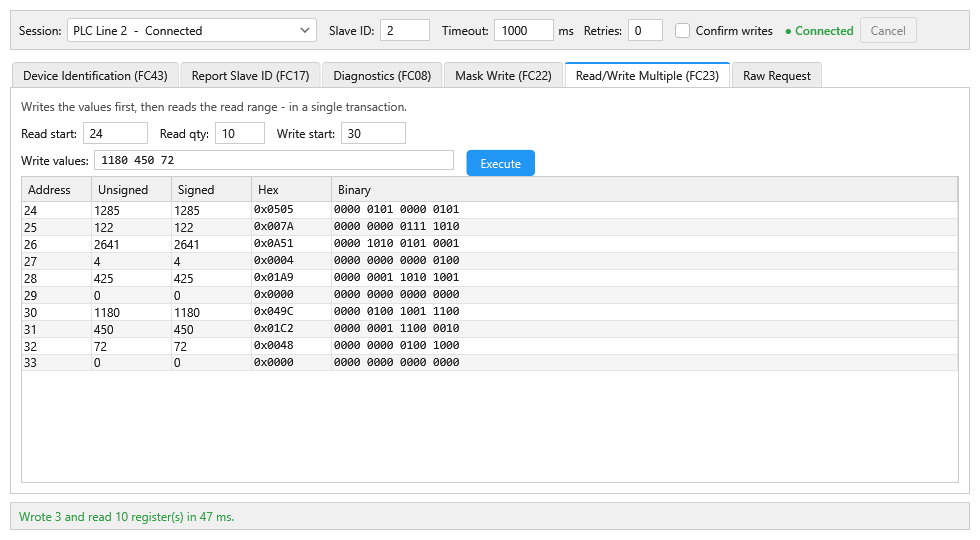The image size is (980, 540).
Task: Open the Session dropdown showing PLC Line 2
Action: tap(192, 31)
